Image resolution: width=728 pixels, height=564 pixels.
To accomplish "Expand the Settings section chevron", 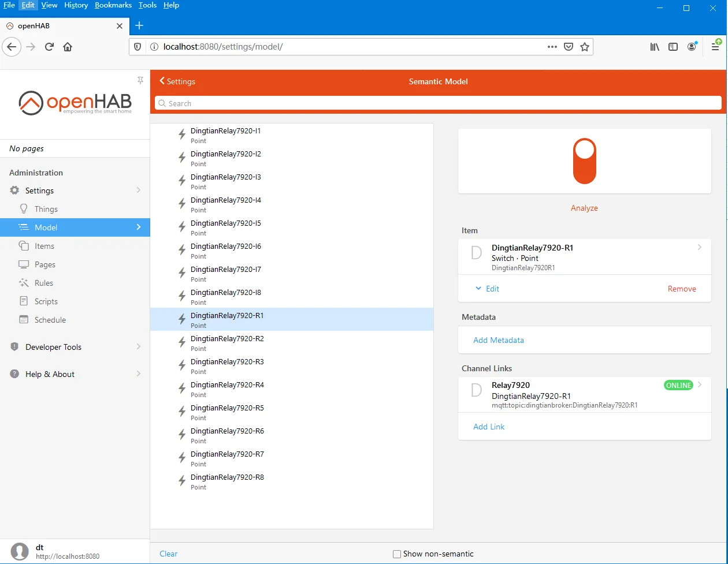I will tap(138, 191).
